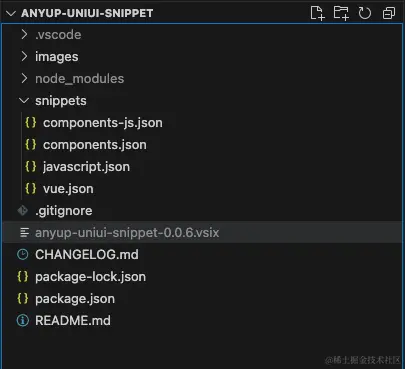
Task: Click the braces icon beside package.json
Action: (23, 299)
